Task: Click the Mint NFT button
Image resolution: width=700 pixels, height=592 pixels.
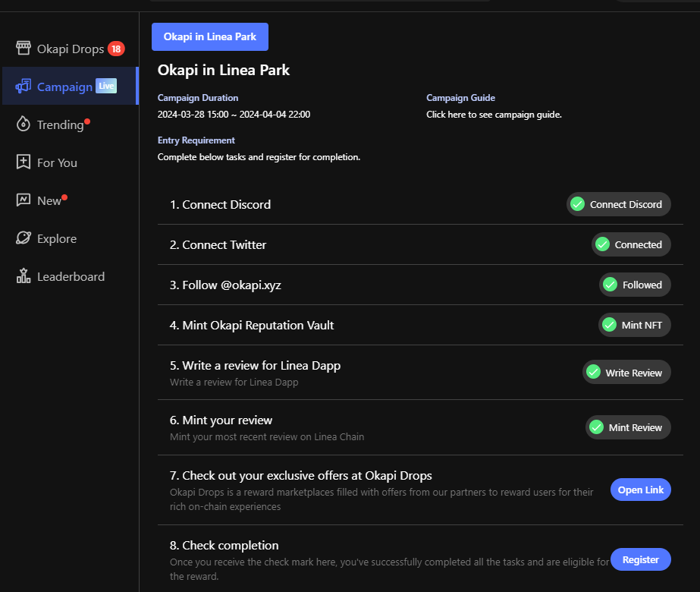Action: 634,325
